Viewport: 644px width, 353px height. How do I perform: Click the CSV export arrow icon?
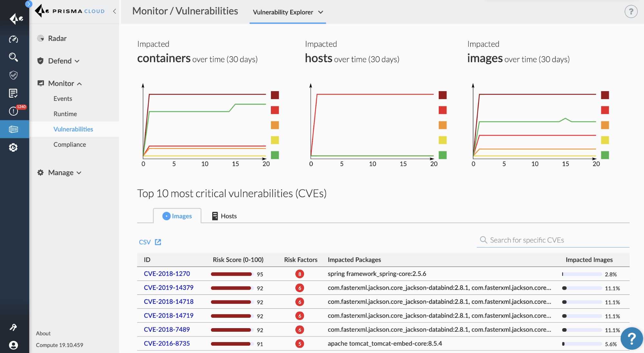(158, 242)
